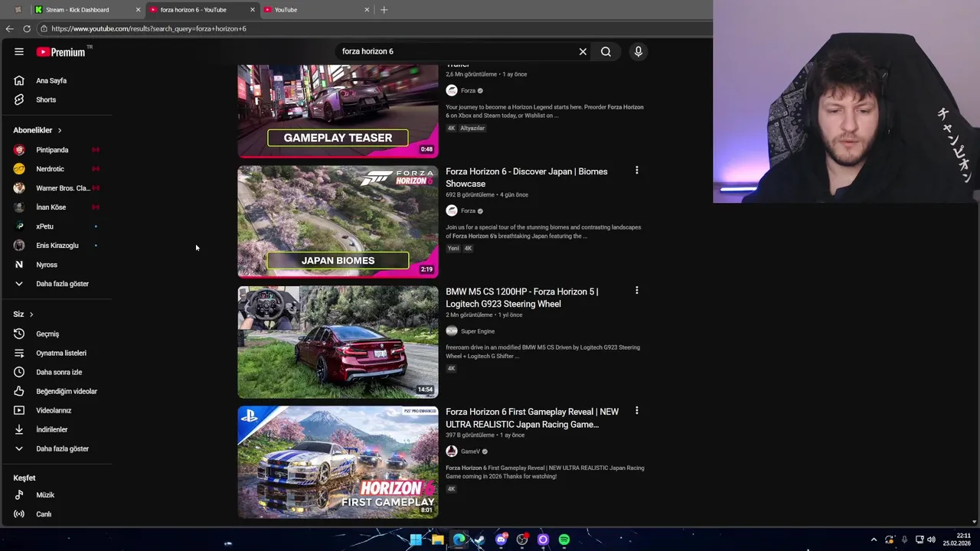Show hidden system tray icons
This screenshot has height=551, width=980.
874,540
